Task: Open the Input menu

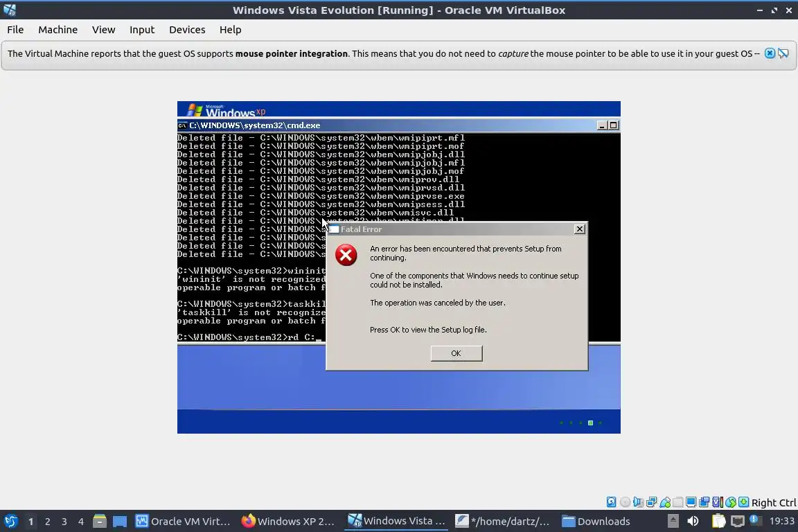Action: pos(142,30)
